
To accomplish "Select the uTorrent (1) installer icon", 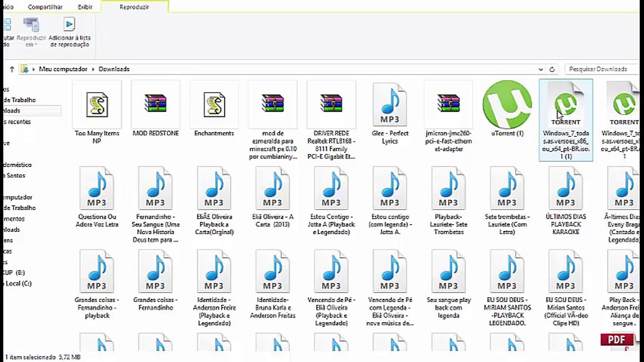I will 507,105.
